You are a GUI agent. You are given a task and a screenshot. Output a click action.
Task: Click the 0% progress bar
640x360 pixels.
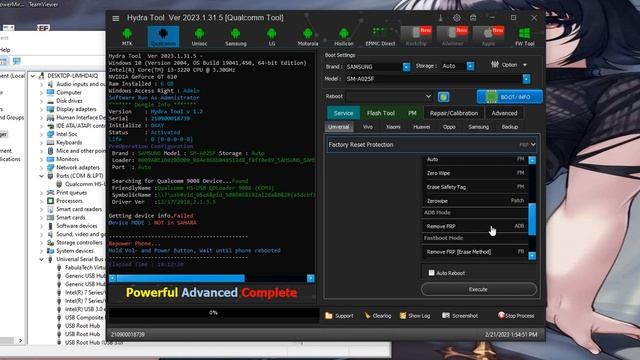(213, 313)
